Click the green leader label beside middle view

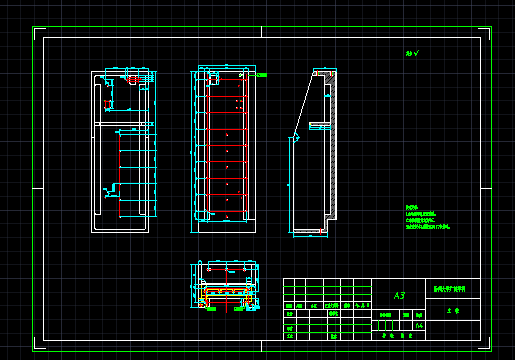click(262, 75)
